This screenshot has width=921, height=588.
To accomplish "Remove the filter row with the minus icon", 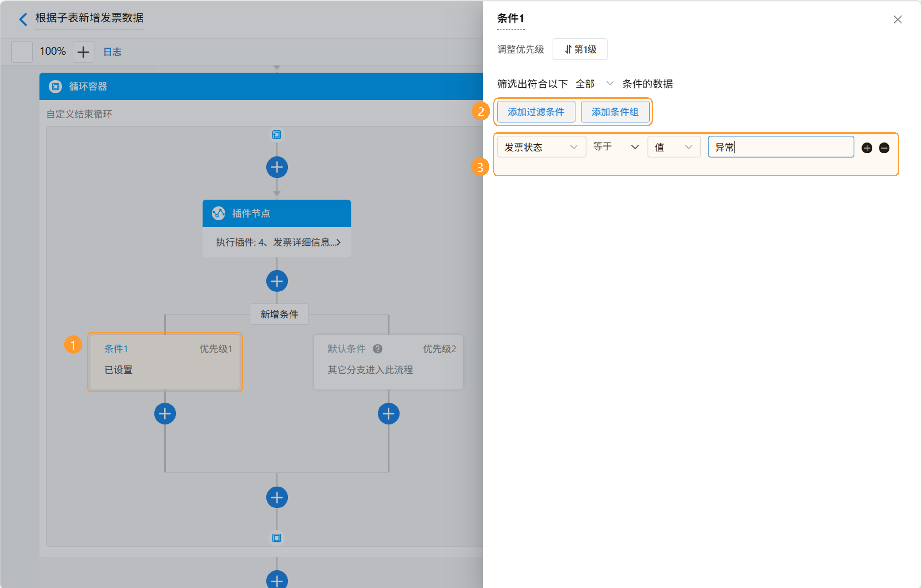I will tap(884, 148).
